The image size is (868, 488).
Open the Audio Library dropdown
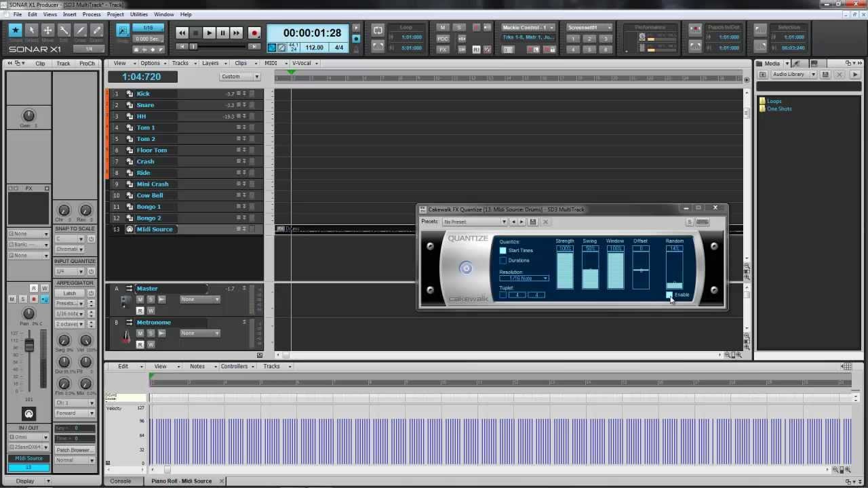[x=793, y=74]
